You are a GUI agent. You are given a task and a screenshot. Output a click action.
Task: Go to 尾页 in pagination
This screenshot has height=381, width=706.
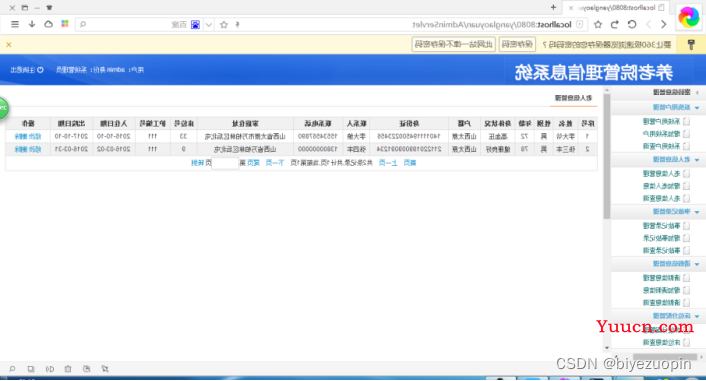(253, 163)
